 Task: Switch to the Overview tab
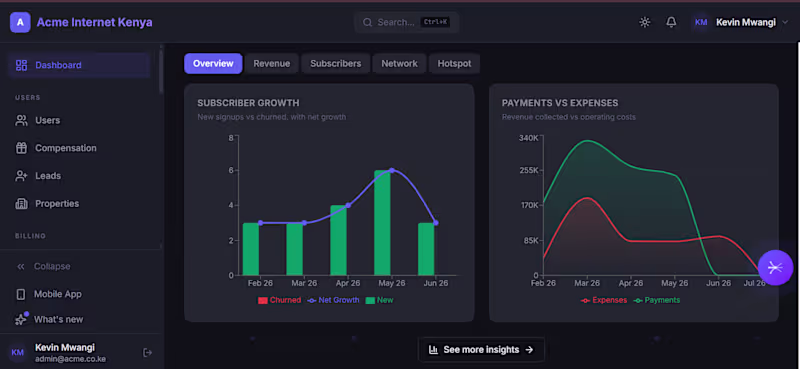click(x=213, y=64)
